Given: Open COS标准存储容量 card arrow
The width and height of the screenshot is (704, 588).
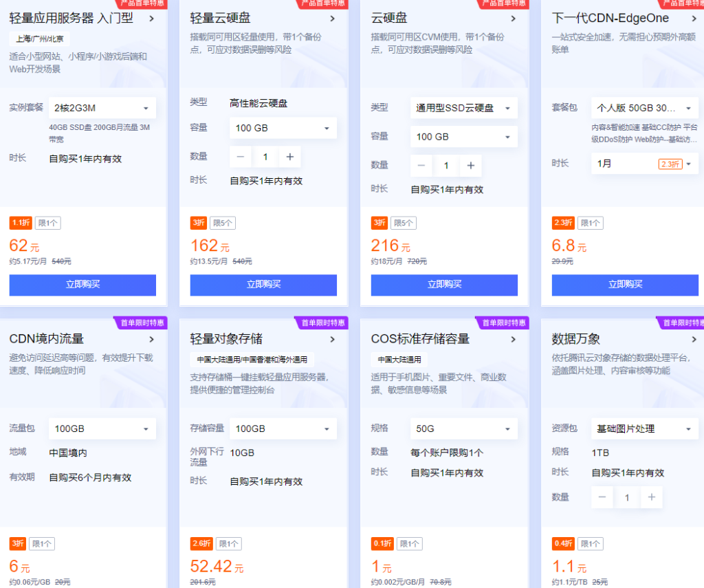Looking at the screenshot, I should [514, 339].
